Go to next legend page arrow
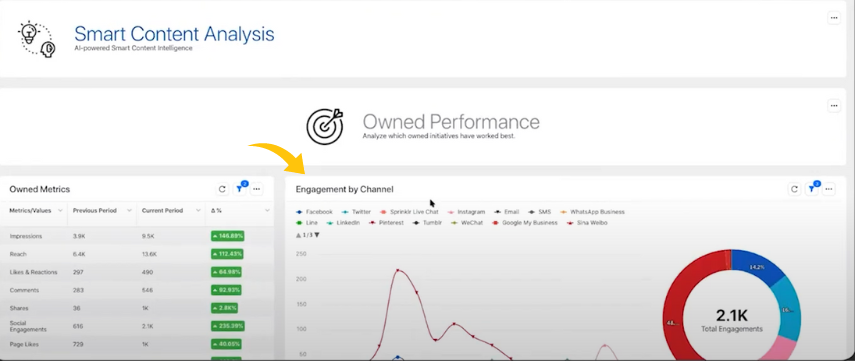This screenshot has height=361, width=855. tap(317, 235)
